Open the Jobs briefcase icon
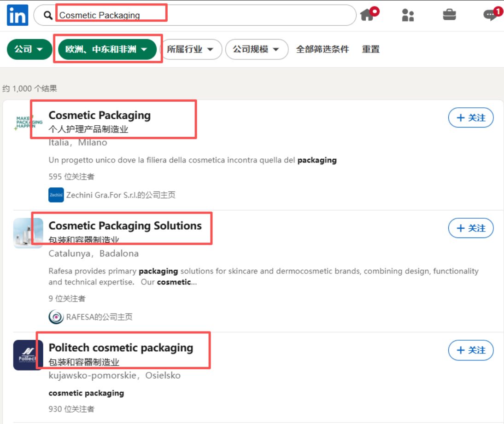 pyautogui.click(x=449, y=15)
